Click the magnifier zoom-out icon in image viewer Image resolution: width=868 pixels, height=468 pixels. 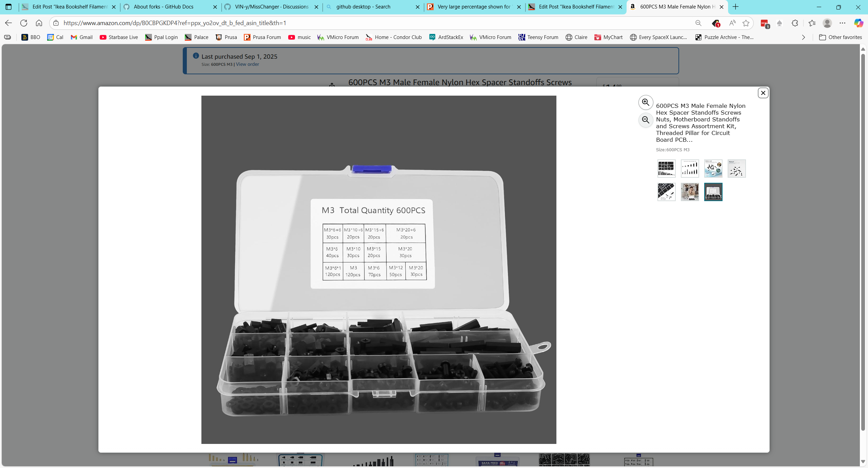[646, 120]
